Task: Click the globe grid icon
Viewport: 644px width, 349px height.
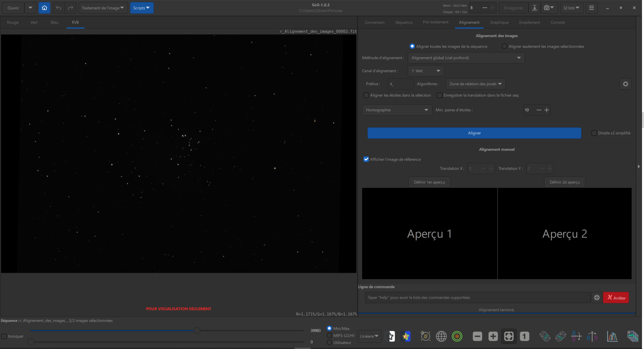Action: pyautogui.click(x=441, y=336)
